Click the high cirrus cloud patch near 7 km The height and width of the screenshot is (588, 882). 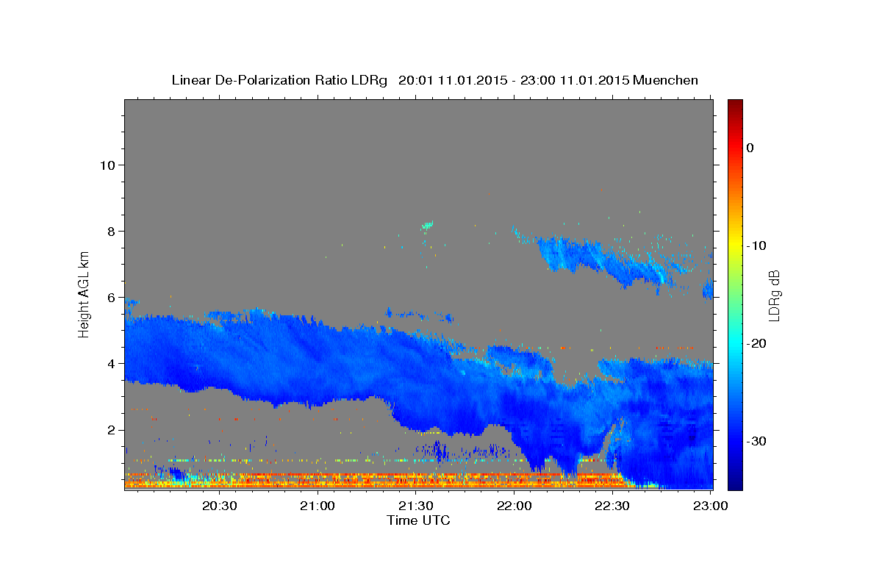(x=603, y=261)
